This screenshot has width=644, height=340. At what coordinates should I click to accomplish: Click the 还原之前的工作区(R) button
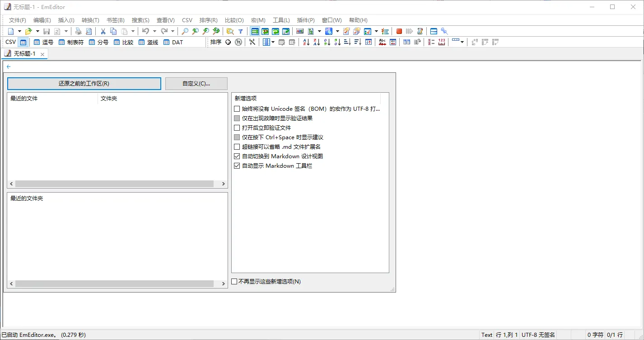(x=84, y=83)
